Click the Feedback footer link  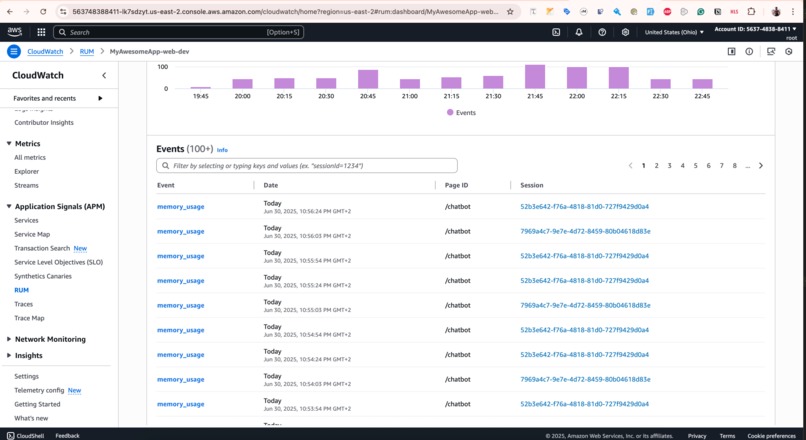(x=67, y=435)
